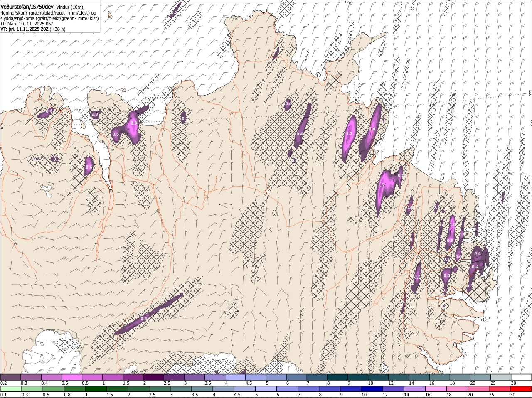This screenshot has width=532, height=398.
Task: Pick light blue bottom-row swatch starting at 5
Action: pos(265,389)
